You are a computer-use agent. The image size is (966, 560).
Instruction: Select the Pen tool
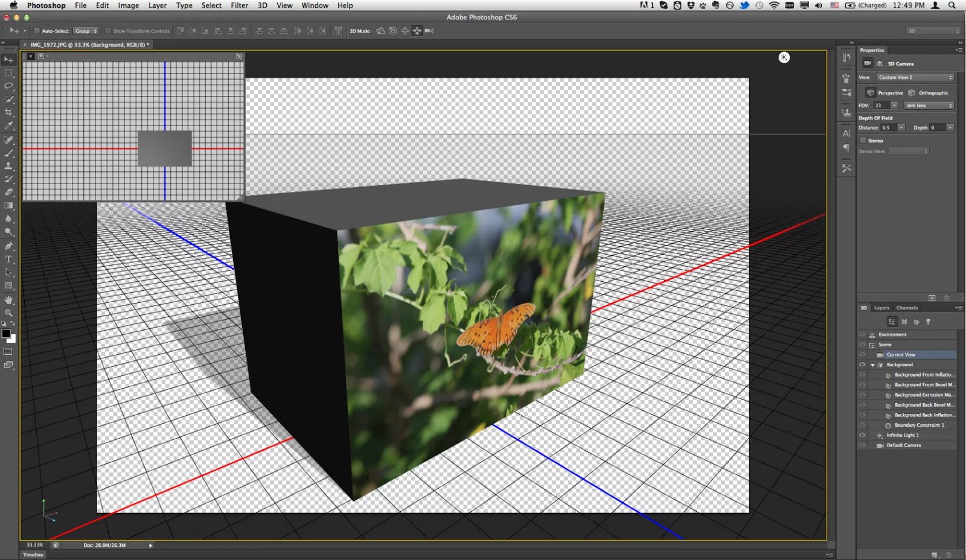coord(8,246)
